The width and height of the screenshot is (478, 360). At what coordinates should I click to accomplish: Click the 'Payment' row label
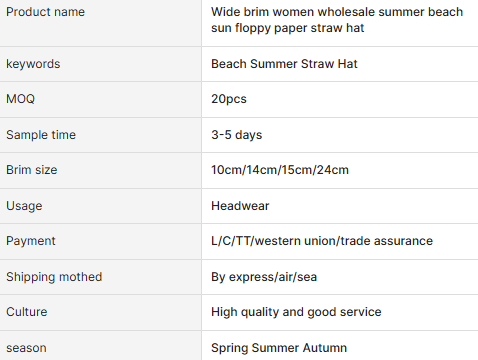[31, 241]
